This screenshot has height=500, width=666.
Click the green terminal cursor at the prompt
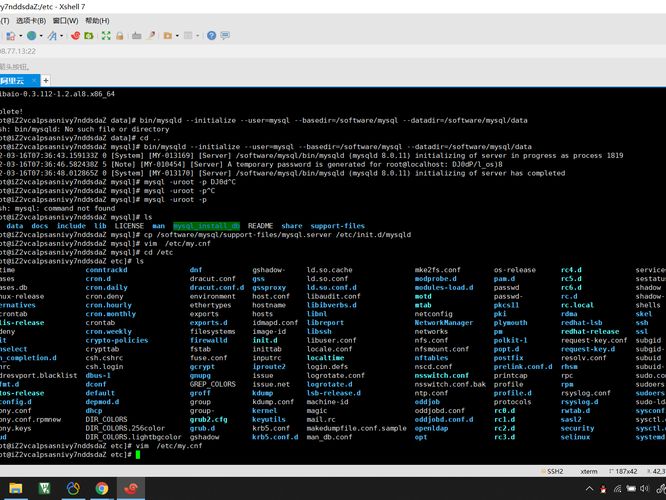point(138,455)
